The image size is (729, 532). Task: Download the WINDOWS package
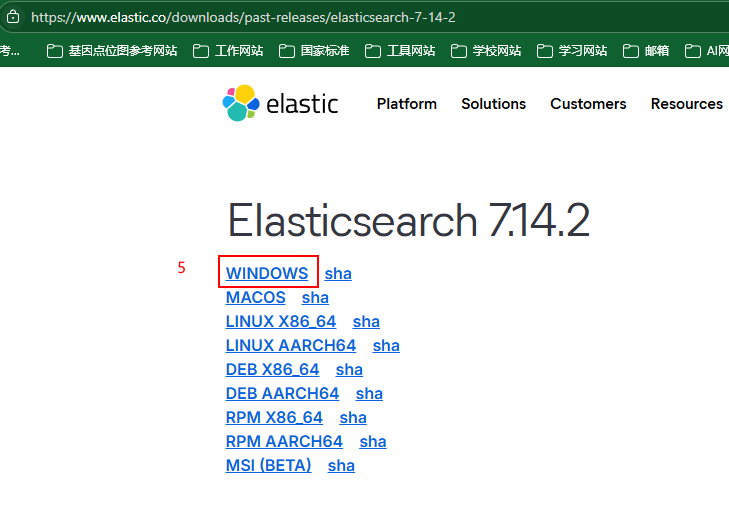[x=267, y=273]
